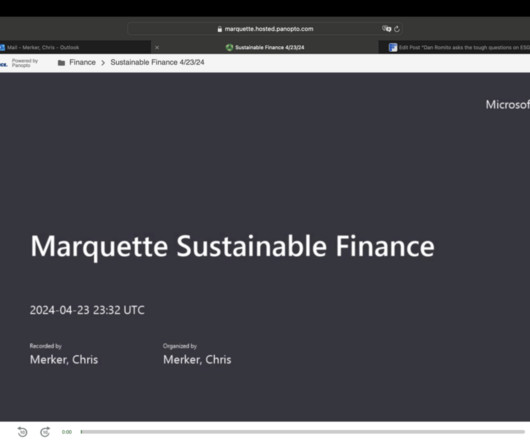Click the 0:00 elapsed time display
Screen dimensions: 530x442
[67, 432]
